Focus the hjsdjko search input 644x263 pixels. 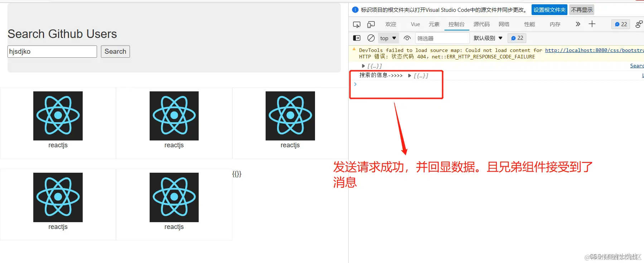tap(52, 52)
